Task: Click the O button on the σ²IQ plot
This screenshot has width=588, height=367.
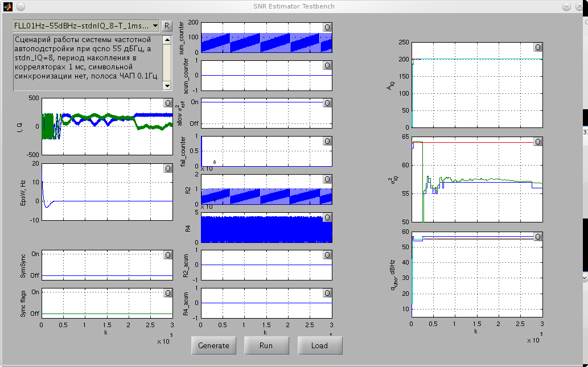Action: [538, 141]
